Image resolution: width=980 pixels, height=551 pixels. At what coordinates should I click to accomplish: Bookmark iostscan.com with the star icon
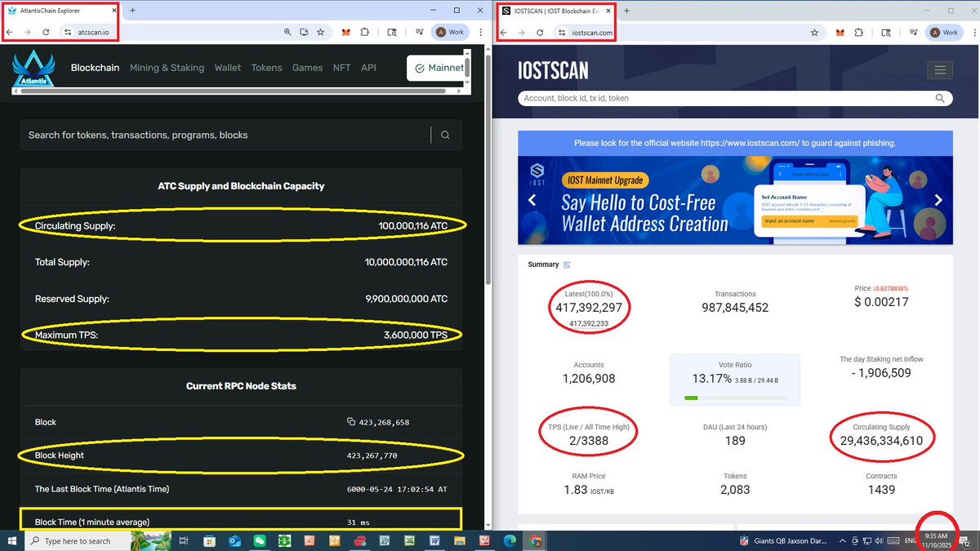pyautogui.click(x=815, y=33)
